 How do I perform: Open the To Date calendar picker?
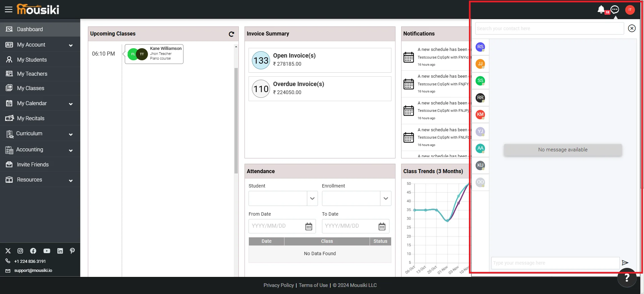[x=382, y=226]
